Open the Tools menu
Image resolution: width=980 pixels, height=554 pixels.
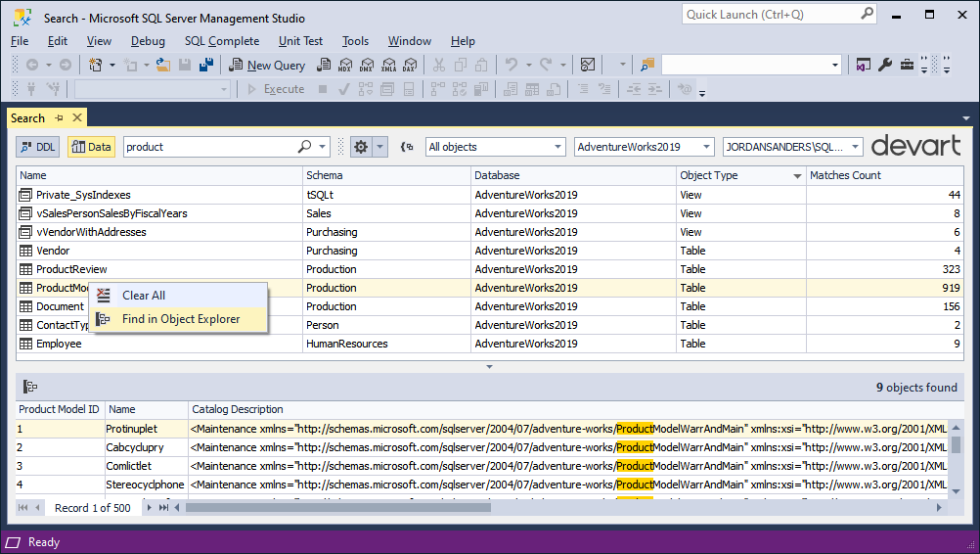coord(355,41)
